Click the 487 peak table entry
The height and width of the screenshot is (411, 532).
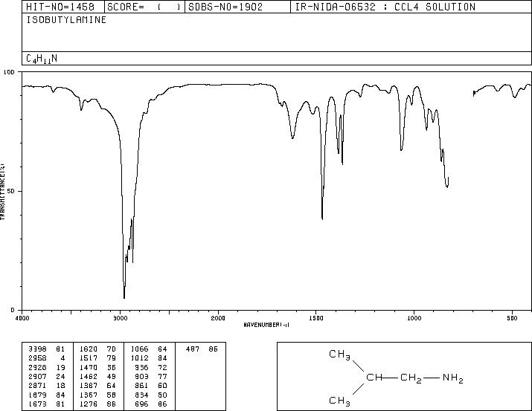click(x=202, y=349)
